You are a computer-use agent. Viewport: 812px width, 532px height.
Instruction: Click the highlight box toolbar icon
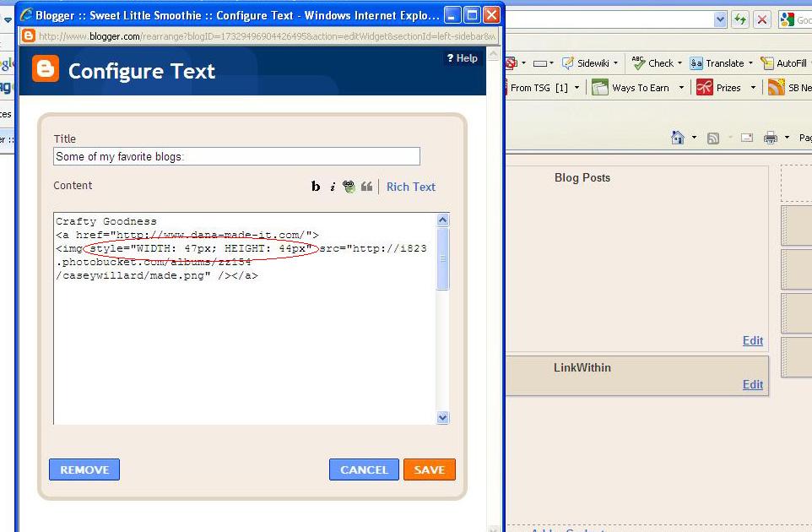click(x=540, y=63)
